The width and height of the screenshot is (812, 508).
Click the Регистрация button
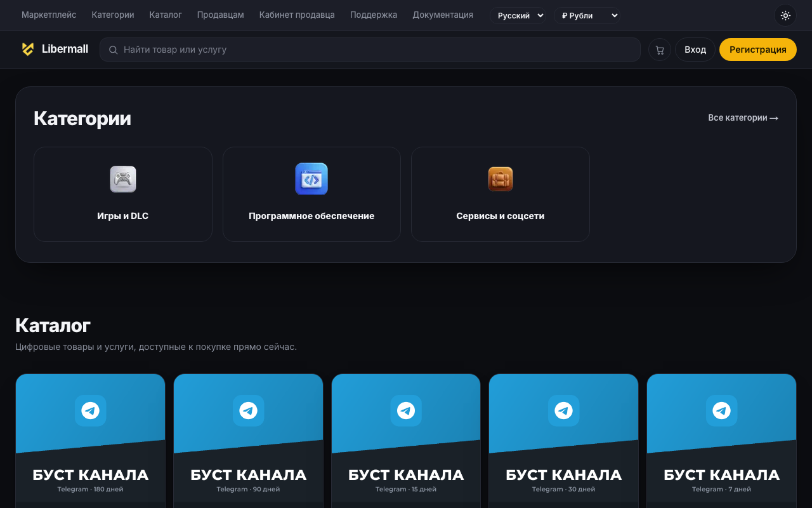click(x=758, y=50)
